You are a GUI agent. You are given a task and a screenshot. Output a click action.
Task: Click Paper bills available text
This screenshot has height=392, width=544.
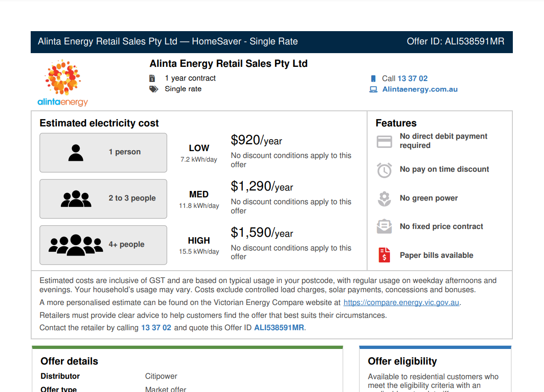coord(436,256)
